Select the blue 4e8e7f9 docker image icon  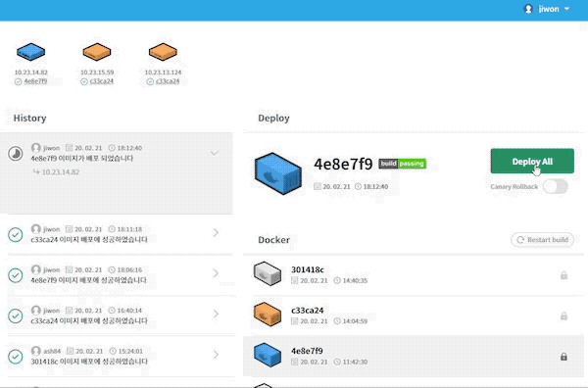tap(268, 355)
